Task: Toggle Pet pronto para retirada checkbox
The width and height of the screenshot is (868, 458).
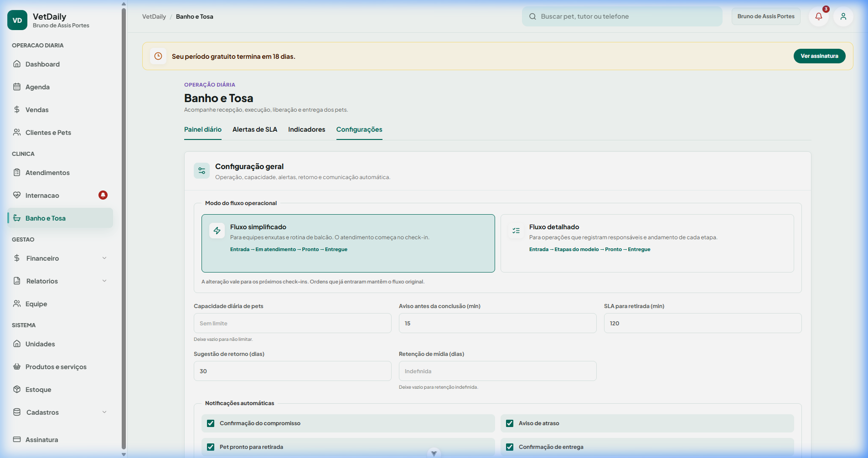Action: 211,447
